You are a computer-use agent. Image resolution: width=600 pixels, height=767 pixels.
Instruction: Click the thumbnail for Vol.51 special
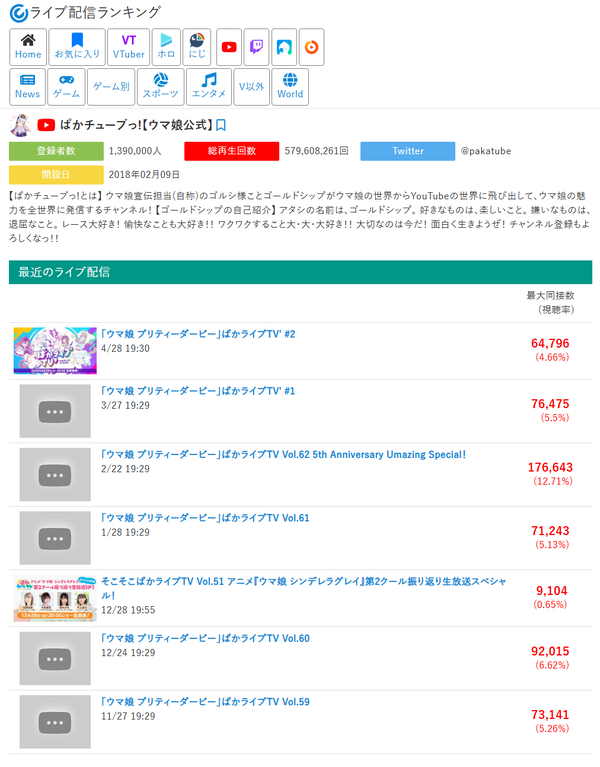[x=55, y=598]
